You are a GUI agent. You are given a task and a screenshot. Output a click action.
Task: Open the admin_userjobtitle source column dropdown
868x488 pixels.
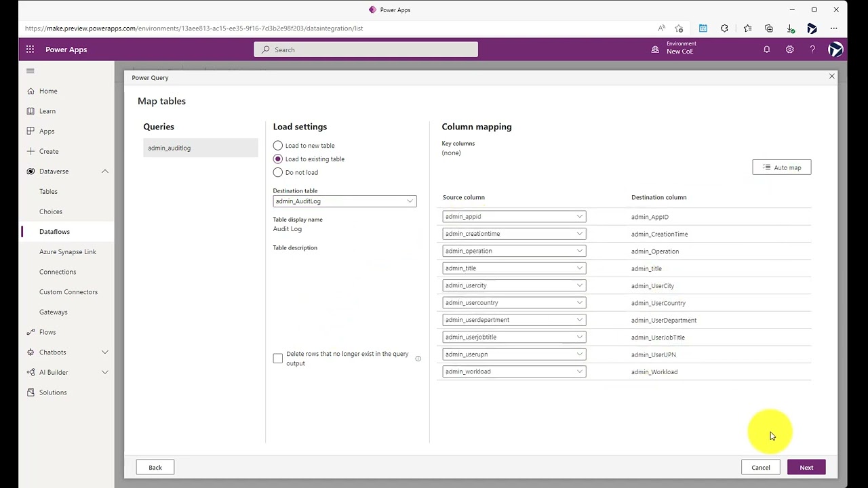(x=514, y=337)
